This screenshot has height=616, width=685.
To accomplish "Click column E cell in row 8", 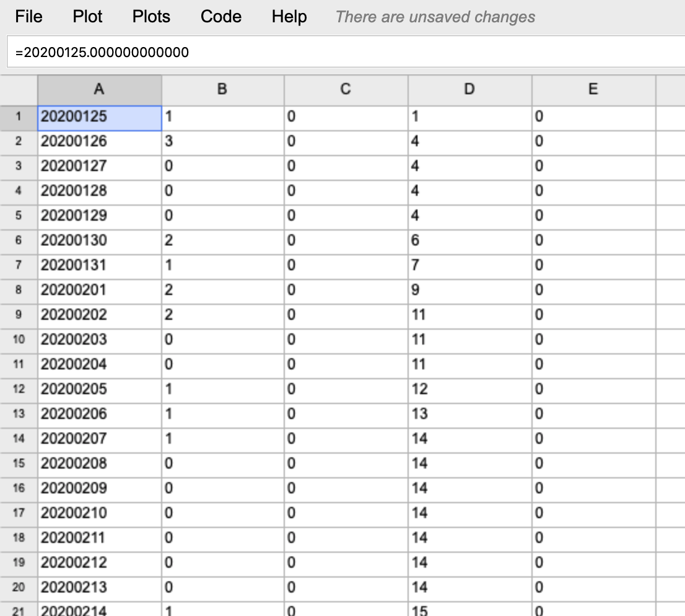I will tap(594, 292).
